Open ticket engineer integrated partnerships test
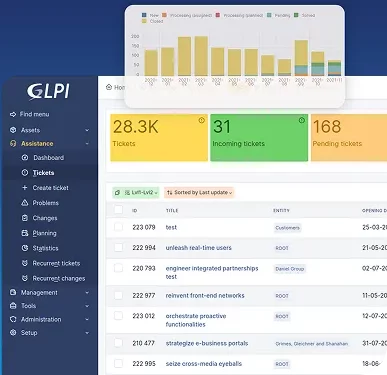The image size is (387, 375). [x=212, y=272]
